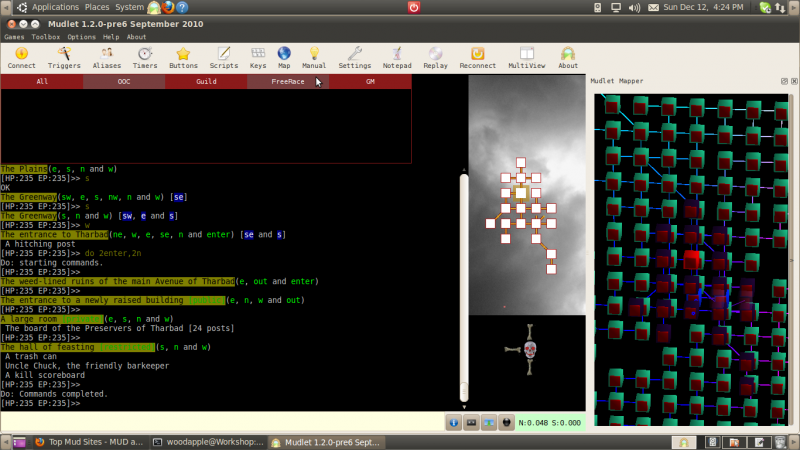Open the Aliases editor
The width and height of the screenshot is (800, 450).
point(107,58)
